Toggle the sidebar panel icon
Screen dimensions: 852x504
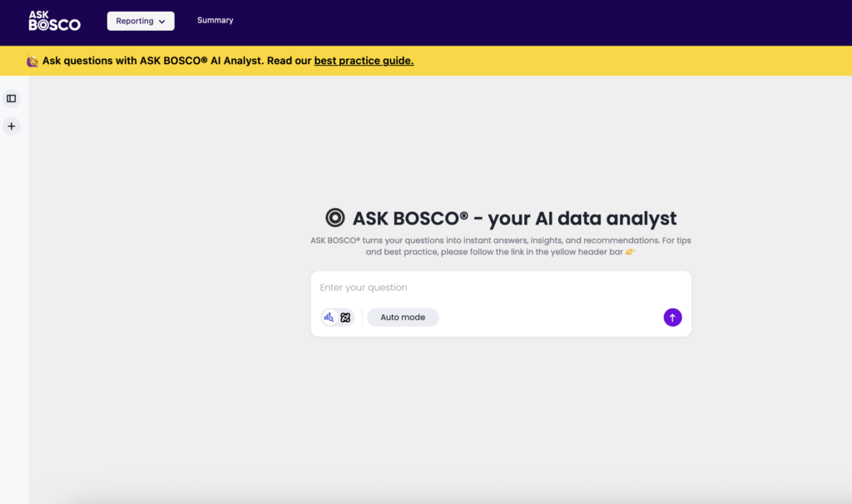pos(12,98)
